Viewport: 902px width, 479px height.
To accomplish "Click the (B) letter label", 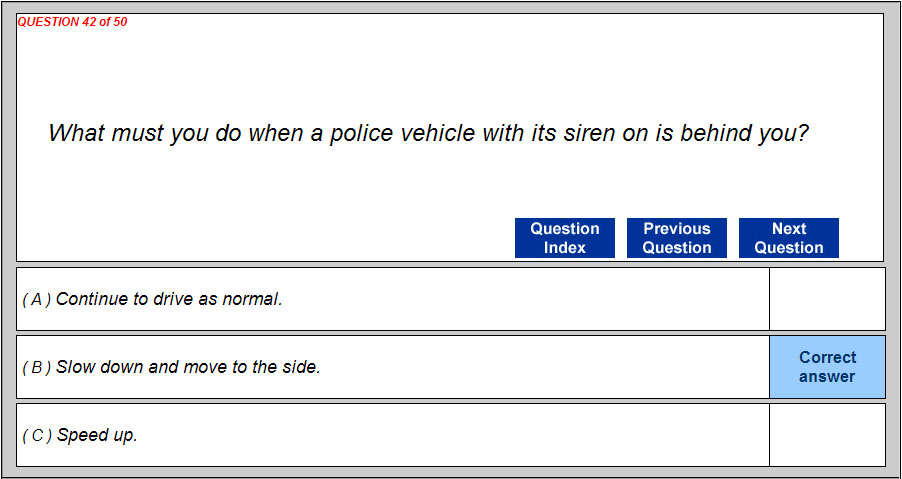I will click(37, 367).
